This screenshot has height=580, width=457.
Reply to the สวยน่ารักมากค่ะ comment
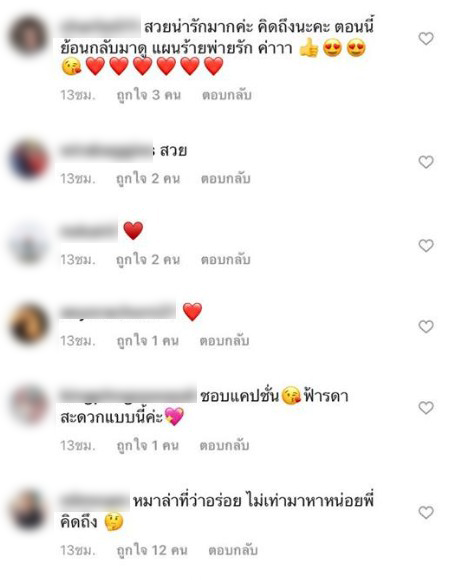226,95
